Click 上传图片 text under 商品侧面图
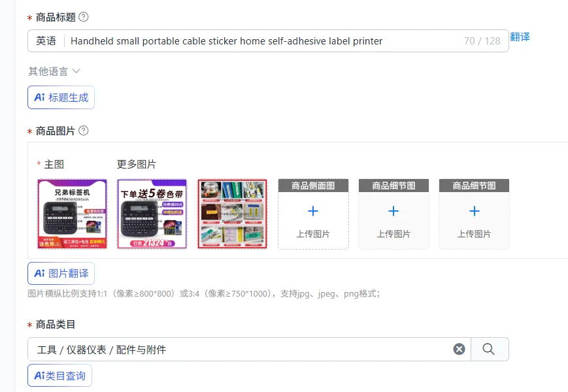Screen dimensions: 568x392 pyautogui.click(x=313, y=234)
